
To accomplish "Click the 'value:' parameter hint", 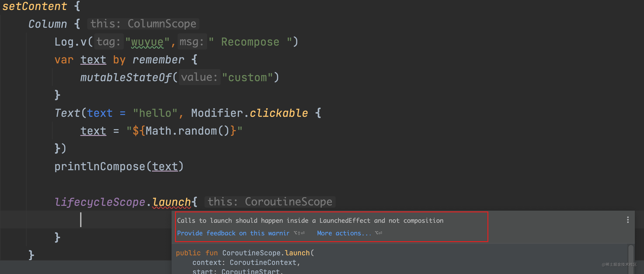I will tap(200, 77).
